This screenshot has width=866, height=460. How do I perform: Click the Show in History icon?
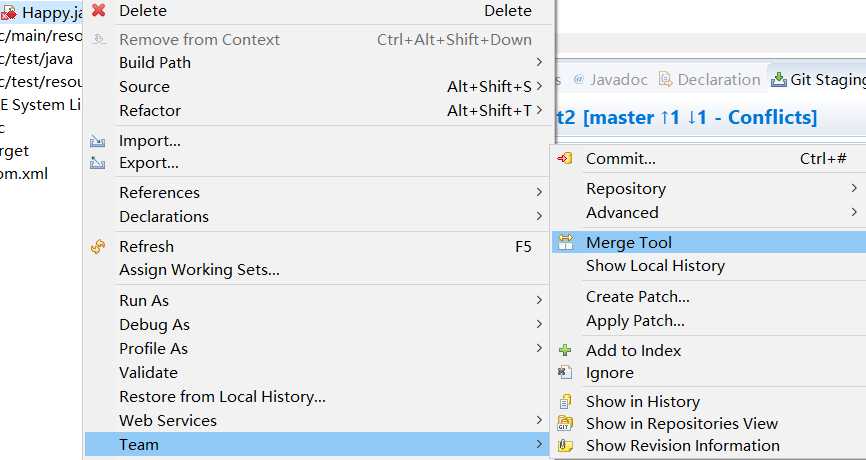(x=565, y=401)
